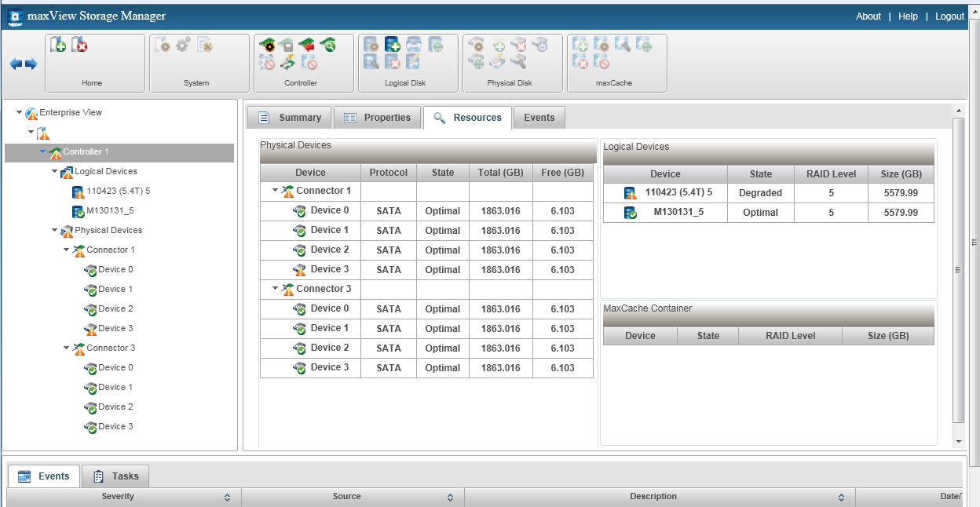
Task: Click the Degraded state cell for 110423
Action: point(761,193)
